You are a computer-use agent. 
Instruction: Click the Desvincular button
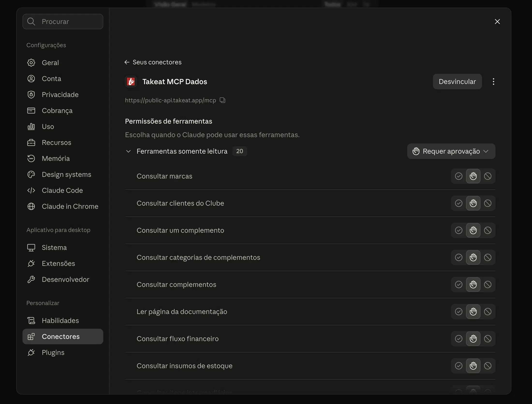(x=457, y=82)
